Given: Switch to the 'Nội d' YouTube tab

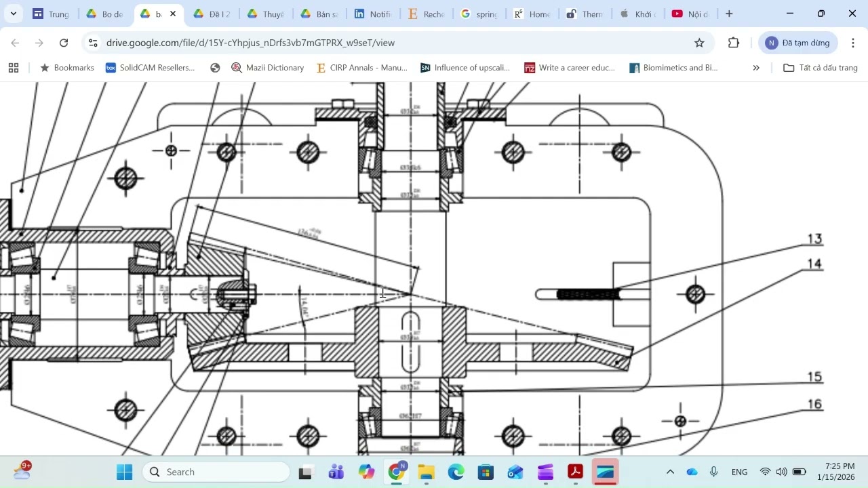Looking at the screenshot, I should [690, 14].
